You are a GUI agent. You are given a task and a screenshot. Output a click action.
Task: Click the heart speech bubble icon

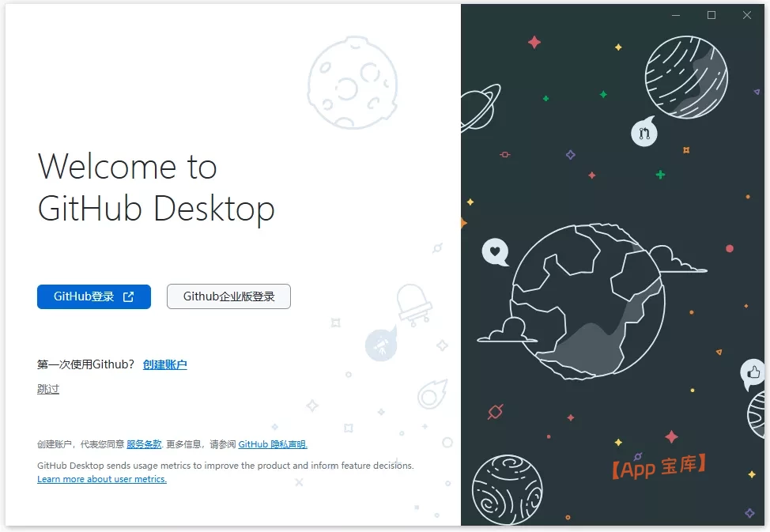pyautogui.click(x=495, y=251)
